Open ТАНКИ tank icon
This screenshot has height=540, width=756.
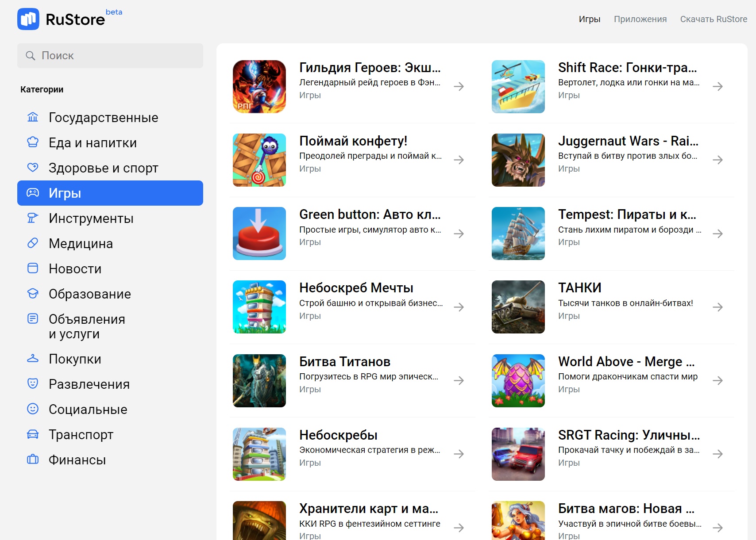coord(518,307)
